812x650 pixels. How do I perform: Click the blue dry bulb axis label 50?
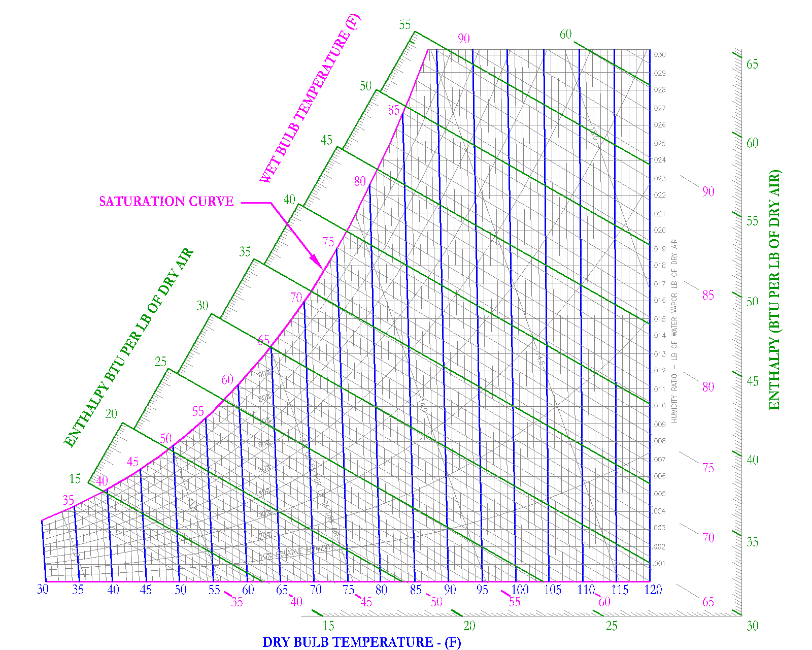pyautogui.click(x=181, y=590)
